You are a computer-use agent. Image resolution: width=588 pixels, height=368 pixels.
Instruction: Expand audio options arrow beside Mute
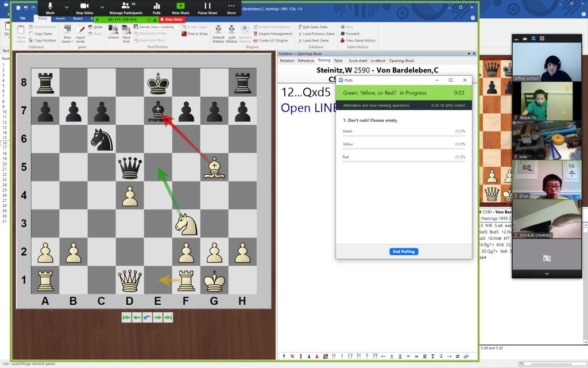66,7
